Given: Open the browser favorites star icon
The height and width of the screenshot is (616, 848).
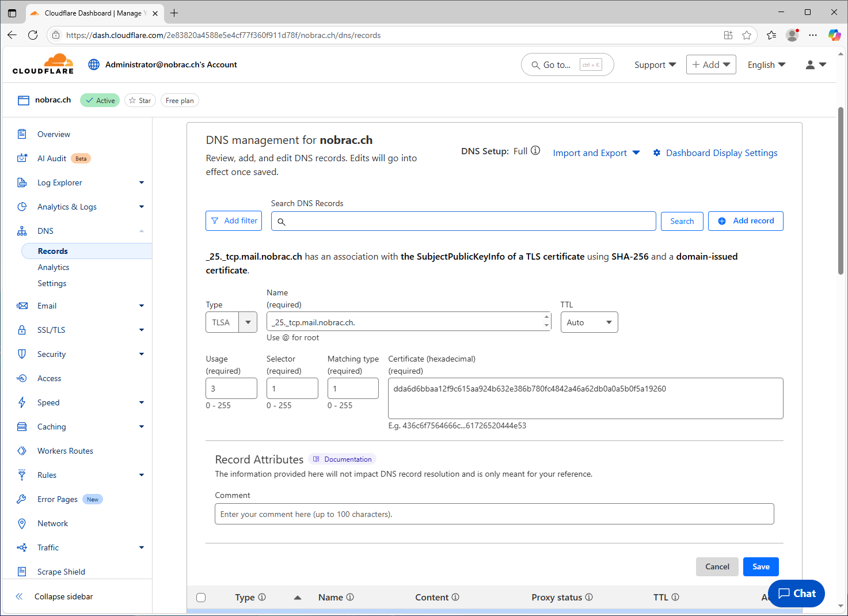Looking at the screenshot, I should click(x=747, y=35).
